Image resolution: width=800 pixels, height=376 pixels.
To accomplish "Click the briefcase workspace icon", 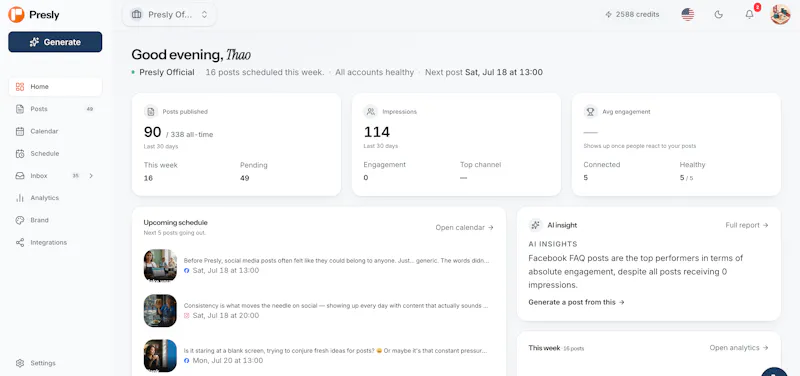I will coord(136,14).
